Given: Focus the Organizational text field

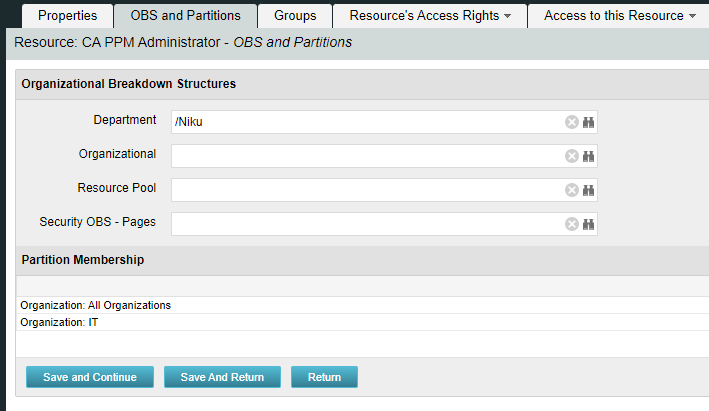Looking at the screenshot, I should pos(365,156).
